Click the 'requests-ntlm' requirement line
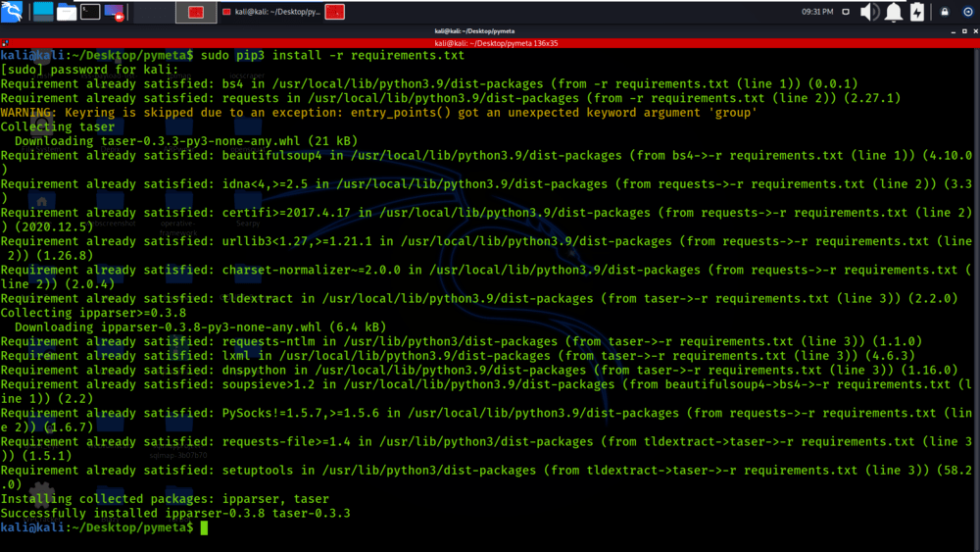This screenshot has width=980, height=552. [462, 341]
